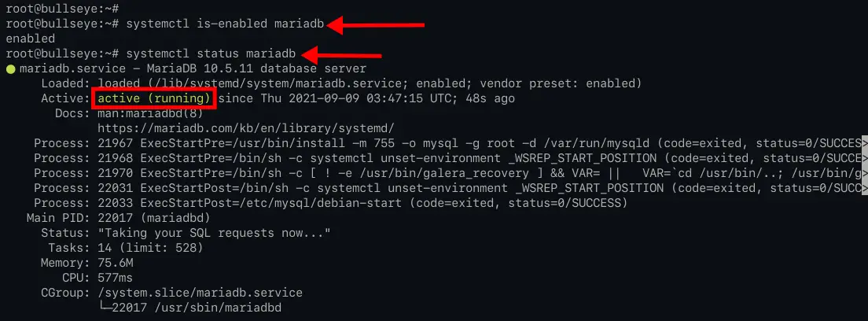
Task: Click the red arrow beside status command
Action: pos(342,54)
